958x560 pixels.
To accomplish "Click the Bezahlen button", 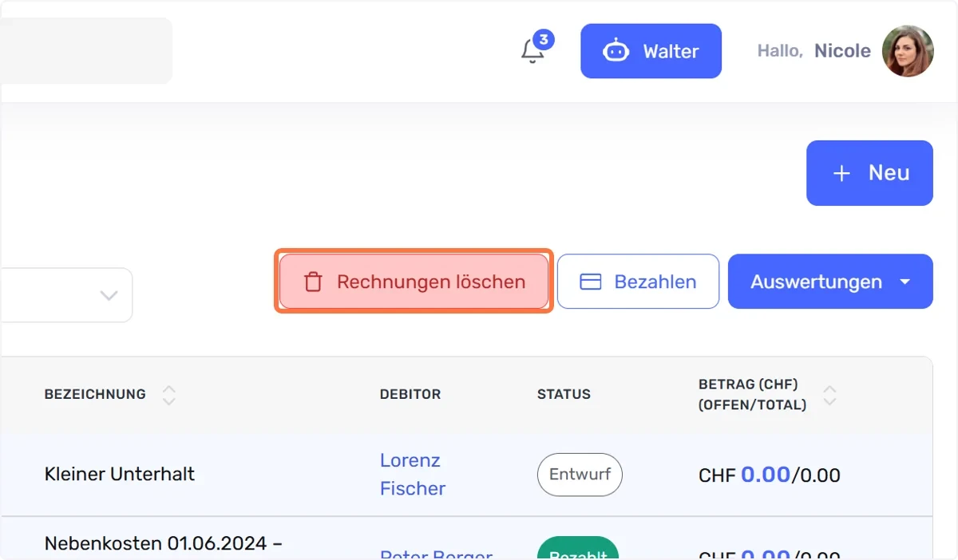I will 638,281.
